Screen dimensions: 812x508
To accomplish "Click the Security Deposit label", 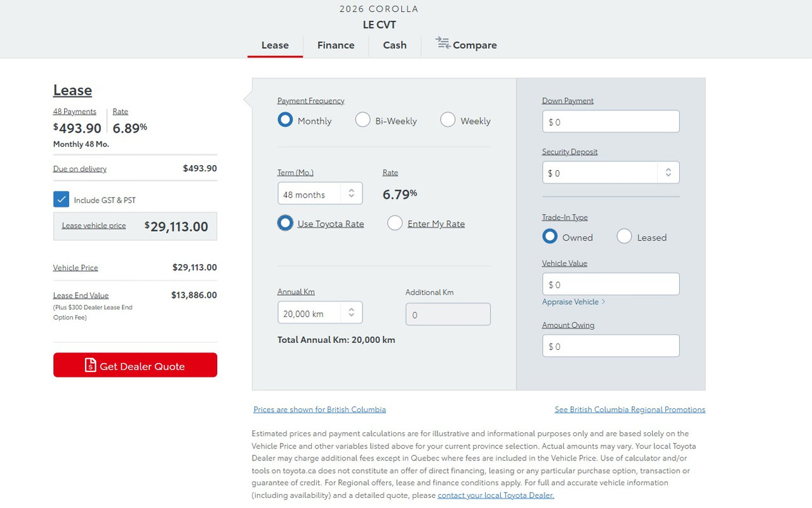I will point(569,151).
